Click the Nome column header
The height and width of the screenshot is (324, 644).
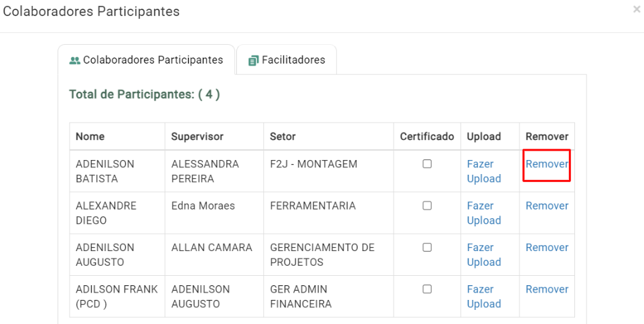(90, 137)
